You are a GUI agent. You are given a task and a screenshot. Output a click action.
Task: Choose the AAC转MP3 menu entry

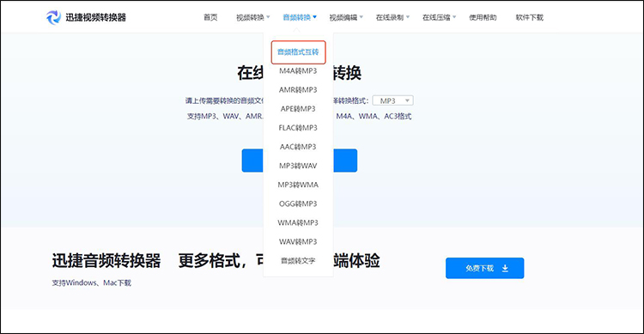[x=298, y=147]
